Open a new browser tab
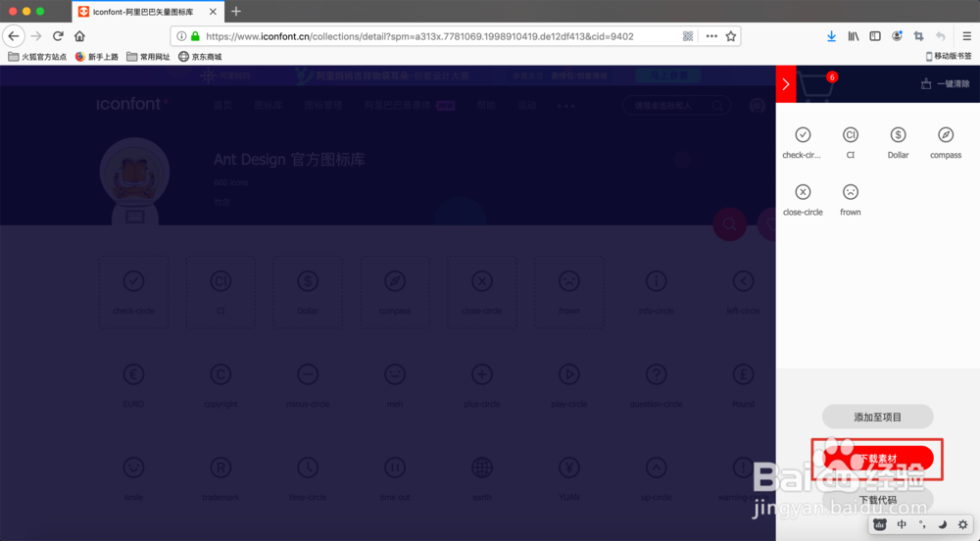The height and width of the screenshot is (541, 980). coord(235,12)
